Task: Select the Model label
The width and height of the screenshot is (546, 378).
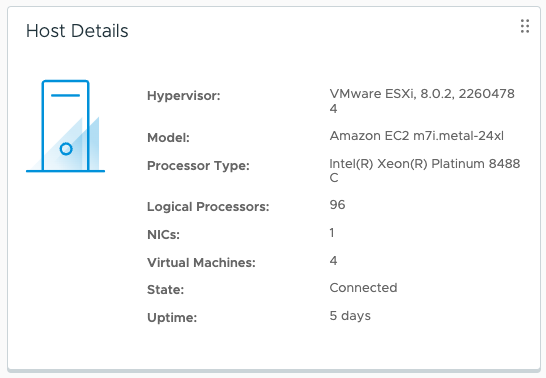Action: (x=168, y=138)
